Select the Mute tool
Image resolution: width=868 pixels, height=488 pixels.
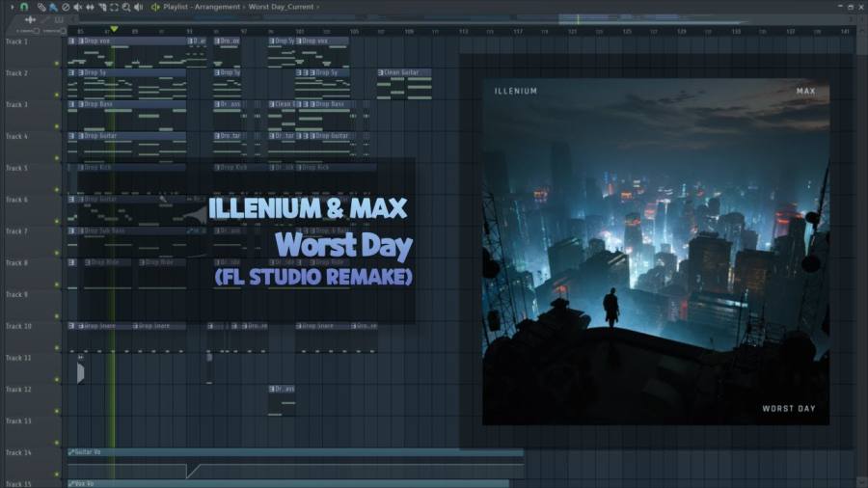[x=77, y=7]
